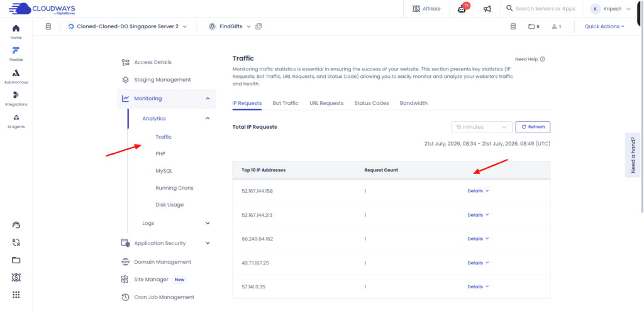Open the apps grid icon in sidebar

pyautogui.click(x=16, y=295)
